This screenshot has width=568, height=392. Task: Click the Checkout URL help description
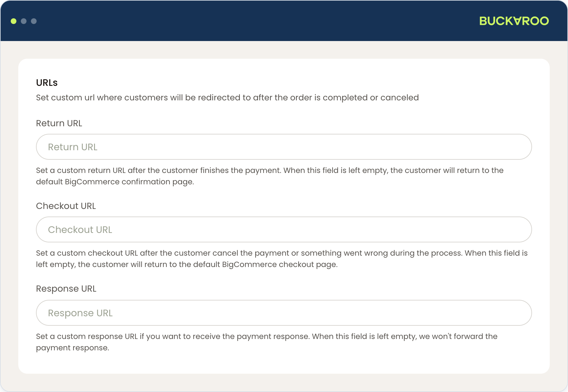282,259
